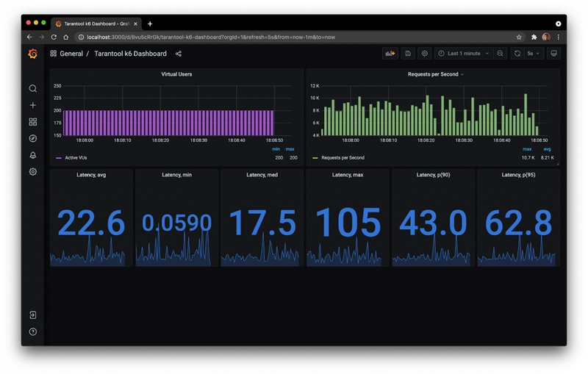Click the Add panel icon
The height and width of the screenshot is (374, 588).
(390, 54)
